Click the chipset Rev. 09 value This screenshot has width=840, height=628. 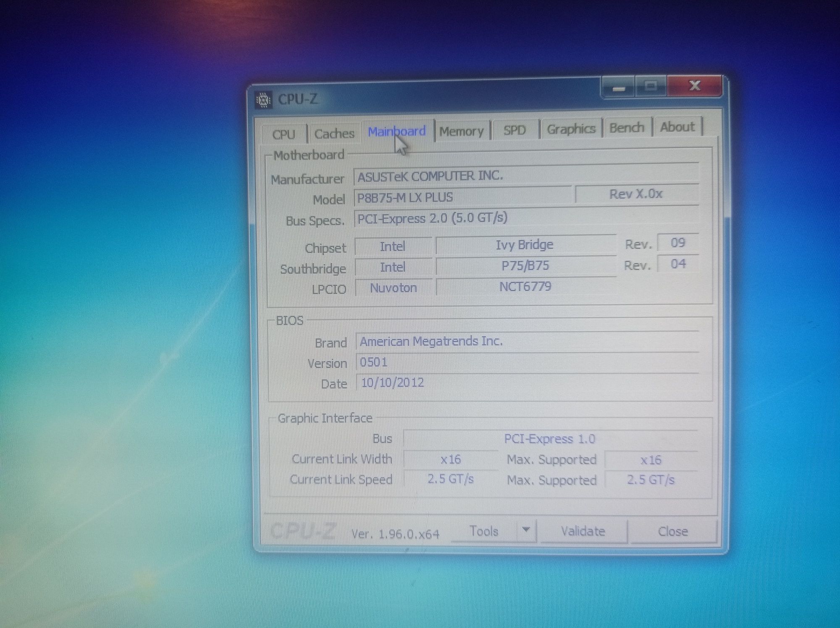click(x=677, y=243)
